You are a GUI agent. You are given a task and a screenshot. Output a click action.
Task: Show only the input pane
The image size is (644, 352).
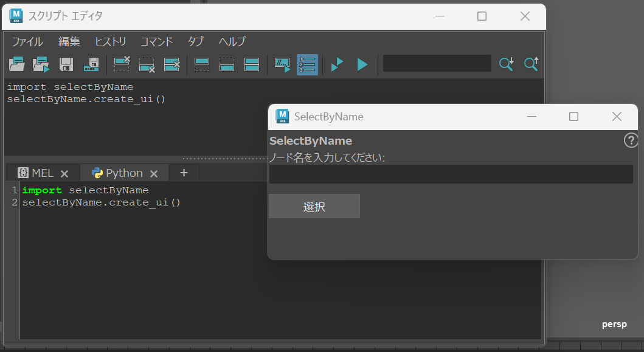(x=227, y=64)
